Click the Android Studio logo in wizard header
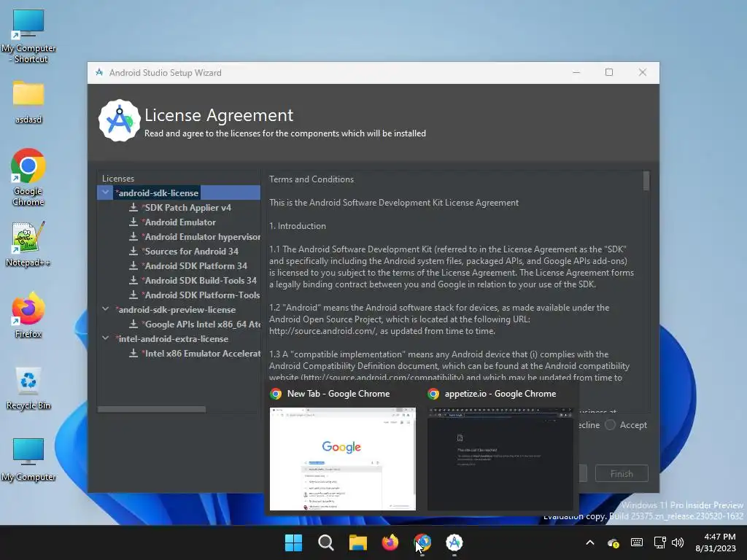This screenshot has height=560, width=747. pyautogui.click(x=119, y=120)
